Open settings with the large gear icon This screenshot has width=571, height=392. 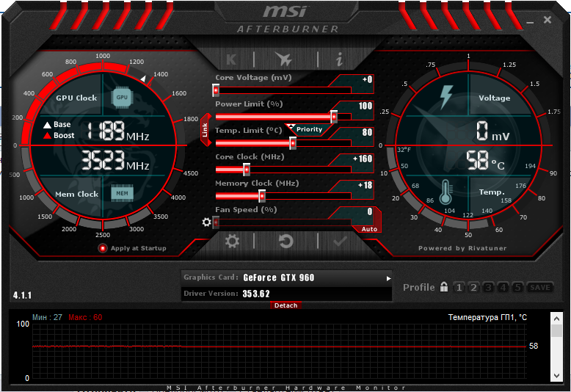tap(232, 241)
